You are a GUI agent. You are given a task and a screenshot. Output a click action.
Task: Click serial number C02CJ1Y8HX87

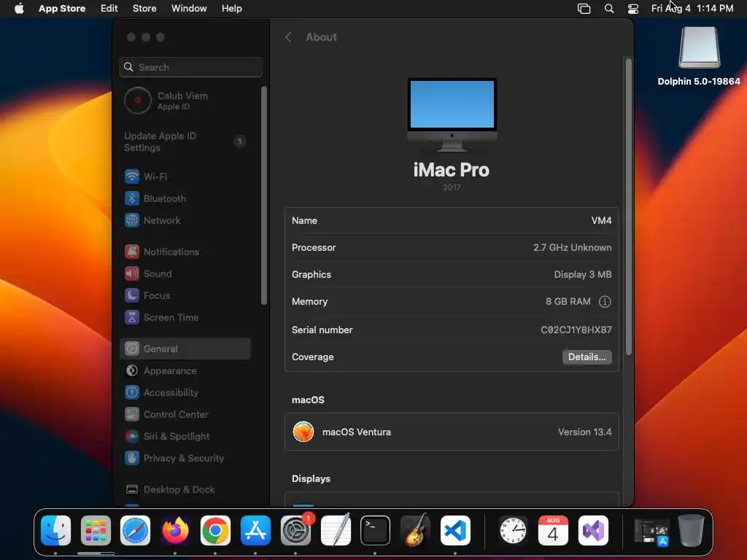576,330
